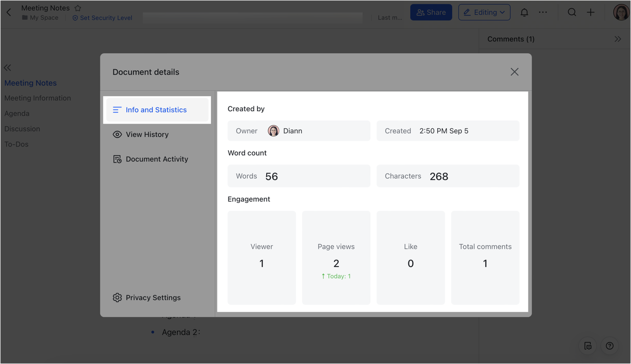Open the notifications bell

[524, 12]
